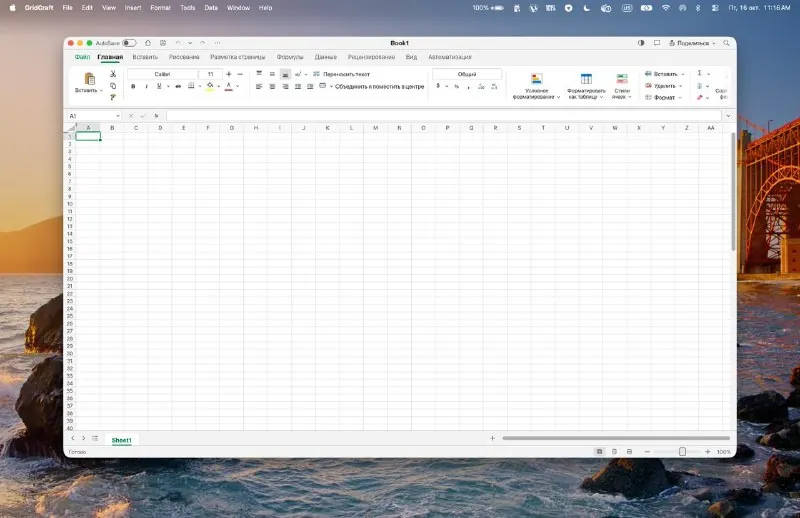
Task: Switch to Page Break preview in status bar
Action: [629, 452]
